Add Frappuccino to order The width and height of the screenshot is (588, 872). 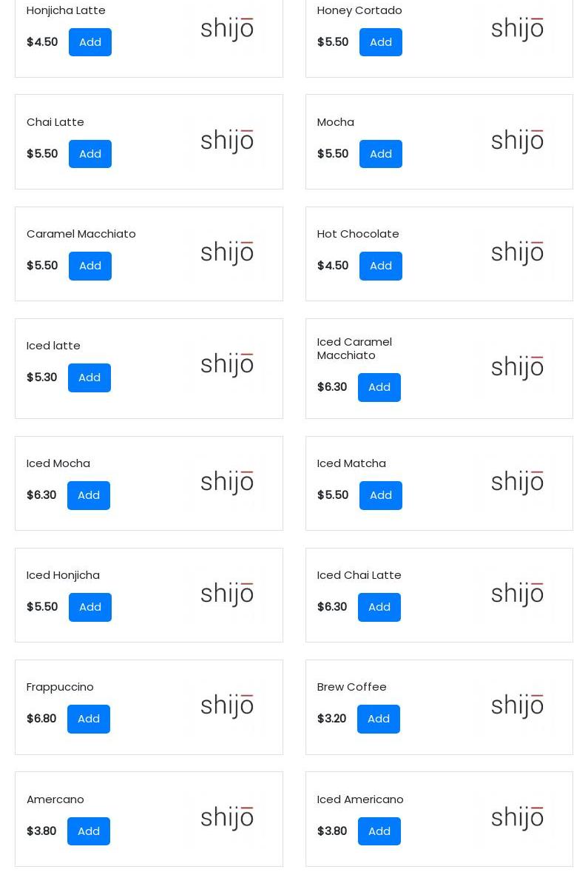[x=89, y=719]
